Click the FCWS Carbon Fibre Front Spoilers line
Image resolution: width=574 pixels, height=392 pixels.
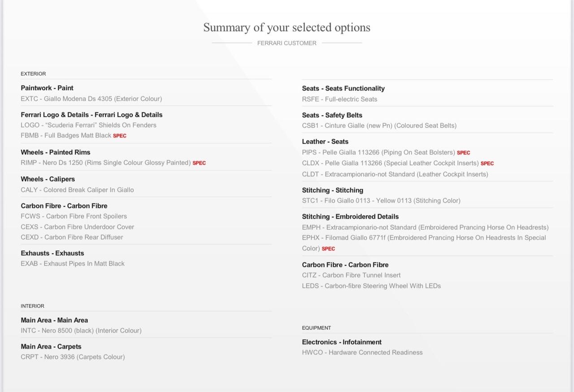click(x=74, y=216)
